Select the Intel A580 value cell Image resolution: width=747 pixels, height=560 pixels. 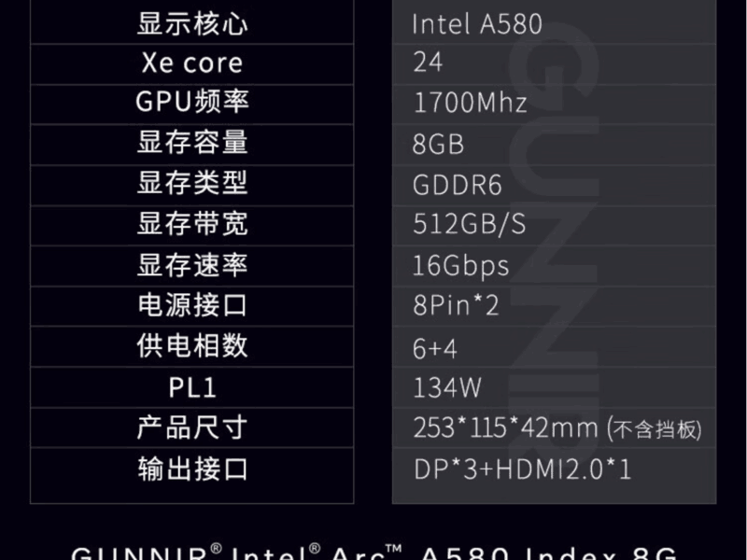[554, 23]
